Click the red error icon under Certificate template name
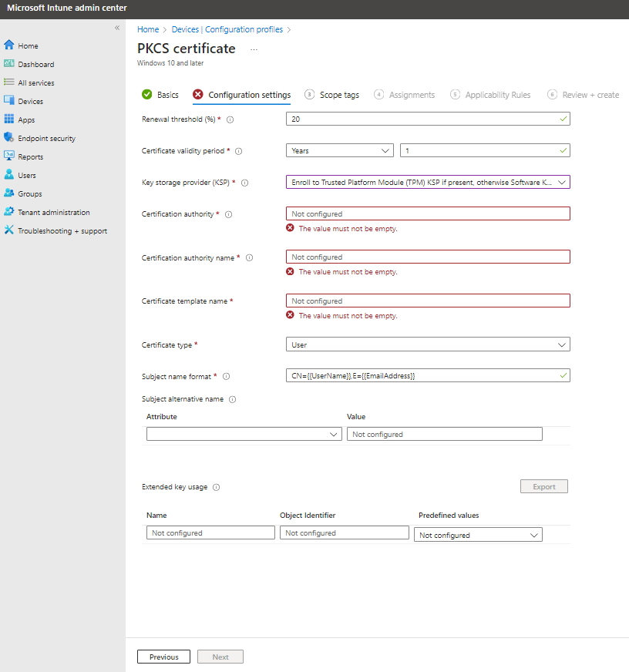The height and width of the screenshot is (672, 629). (x=291, y=315)
